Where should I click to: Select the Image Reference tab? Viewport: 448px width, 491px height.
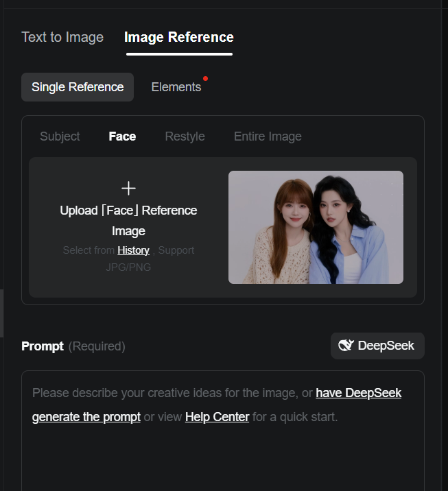pyautogui.click(x=179, y=37)
